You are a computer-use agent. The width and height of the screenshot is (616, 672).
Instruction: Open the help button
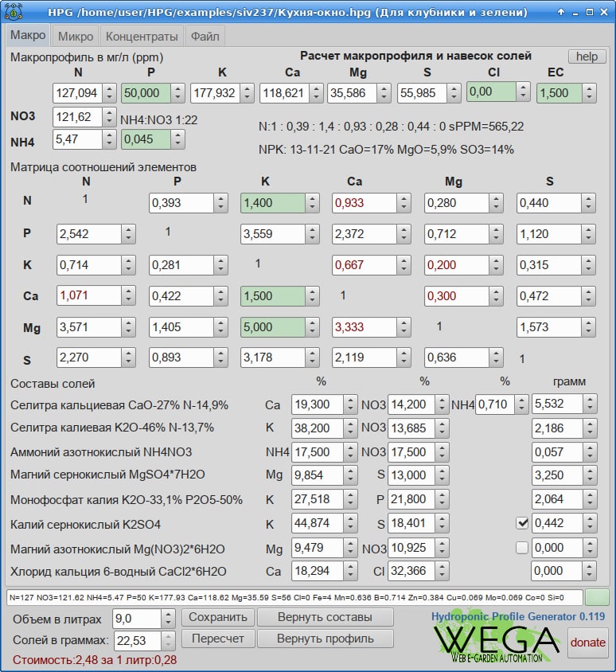click(587, 57)
